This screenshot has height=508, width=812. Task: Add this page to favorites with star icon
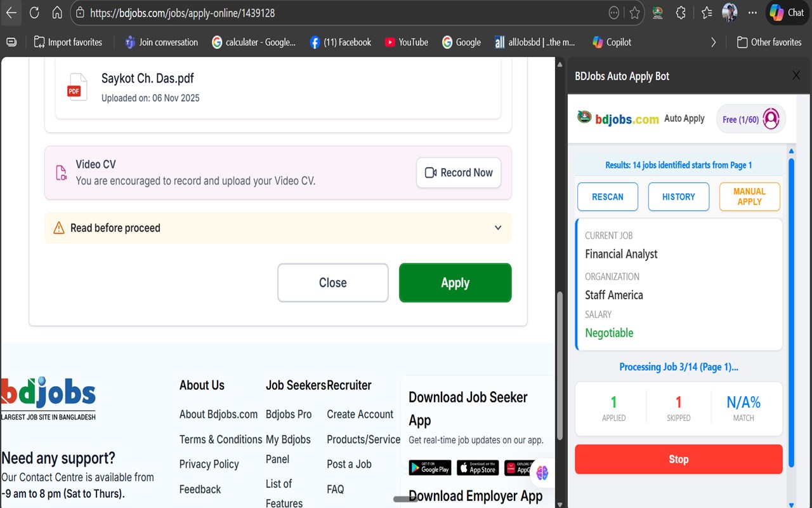(x=634, y=13)
